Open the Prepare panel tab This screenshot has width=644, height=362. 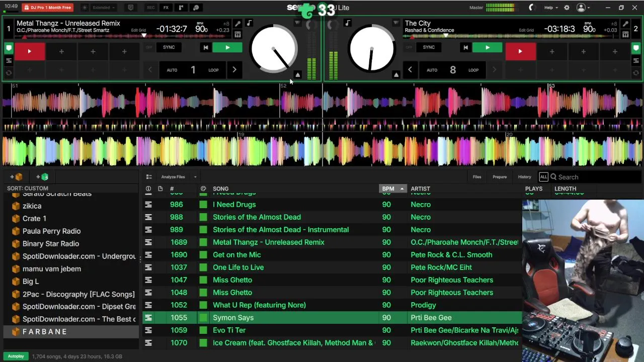pos(500,177)
